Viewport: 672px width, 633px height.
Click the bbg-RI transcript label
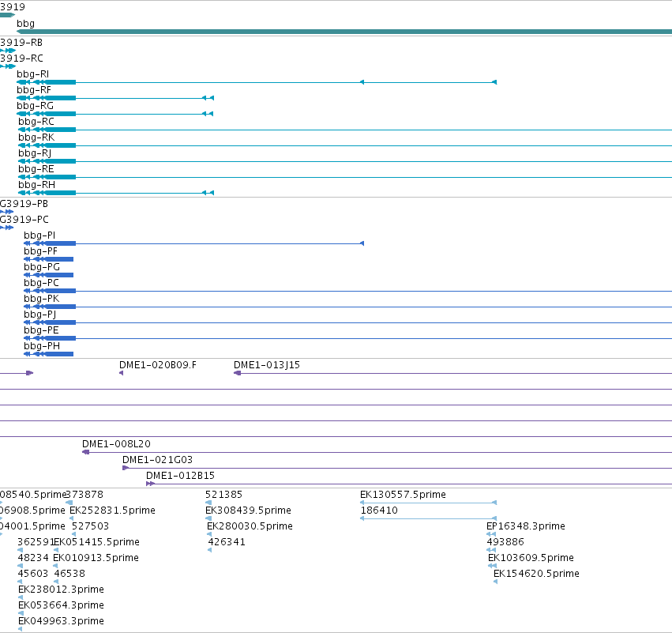click(x=32, y=74)
